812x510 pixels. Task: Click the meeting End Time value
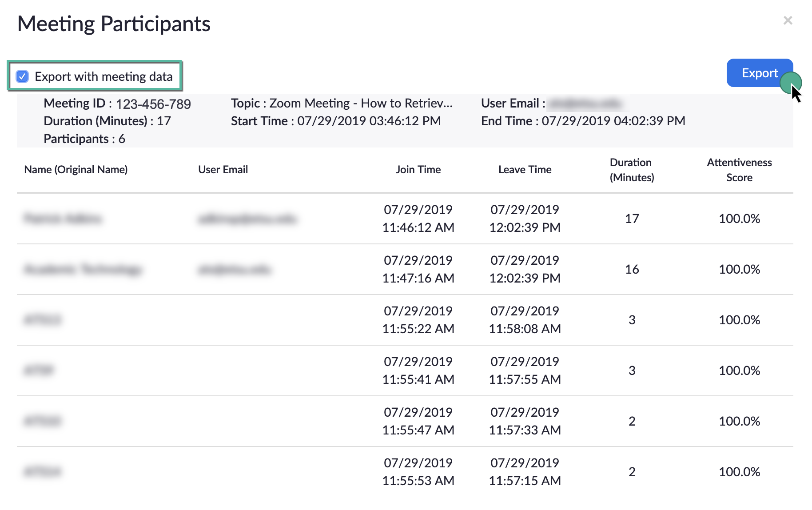(x=613, y=121)
